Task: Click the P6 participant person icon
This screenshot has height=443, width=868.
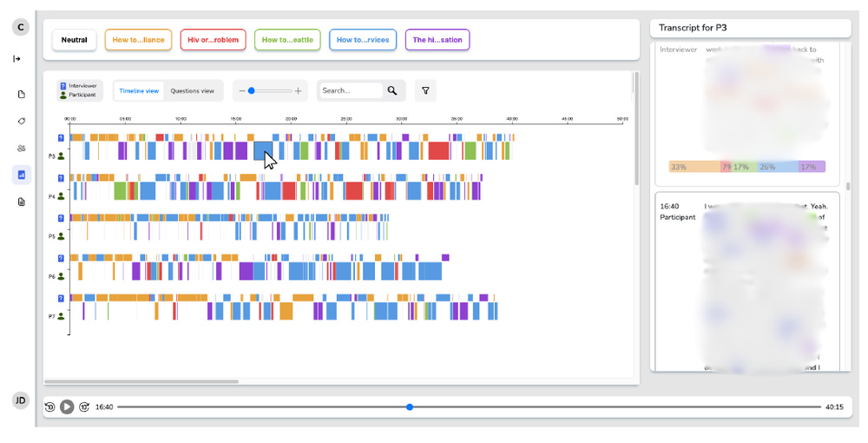Action: coord(61,276)
